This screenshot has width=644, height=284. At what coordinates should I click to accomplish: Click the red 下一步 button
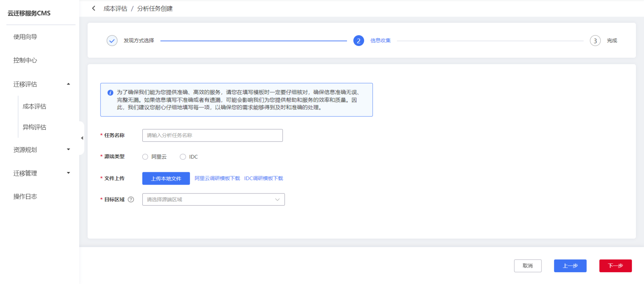[615, 266]
